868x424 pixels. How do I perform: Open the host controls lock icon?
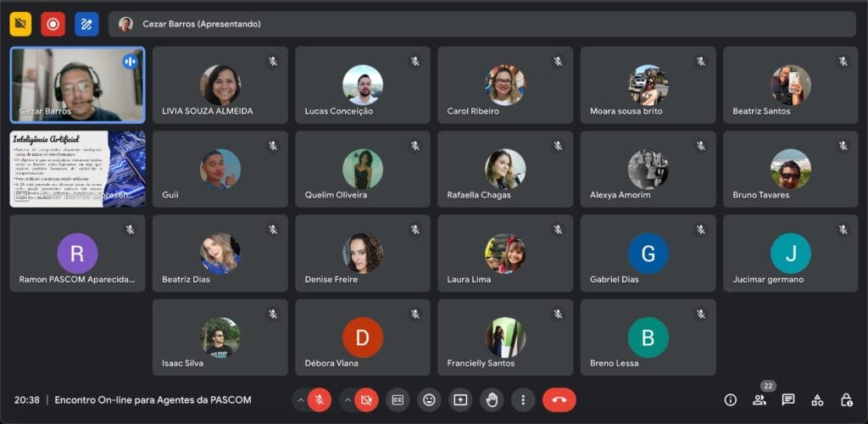[846, 399]
